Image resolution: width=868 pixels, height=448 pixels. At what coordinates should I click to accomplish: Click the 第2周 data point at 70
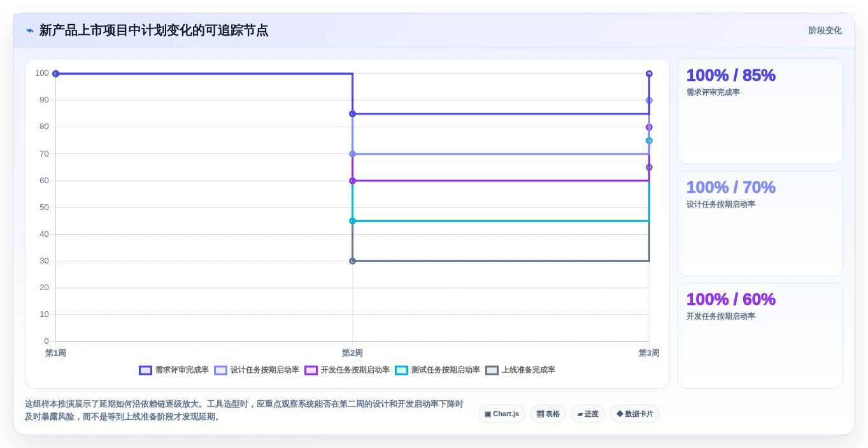352,154
